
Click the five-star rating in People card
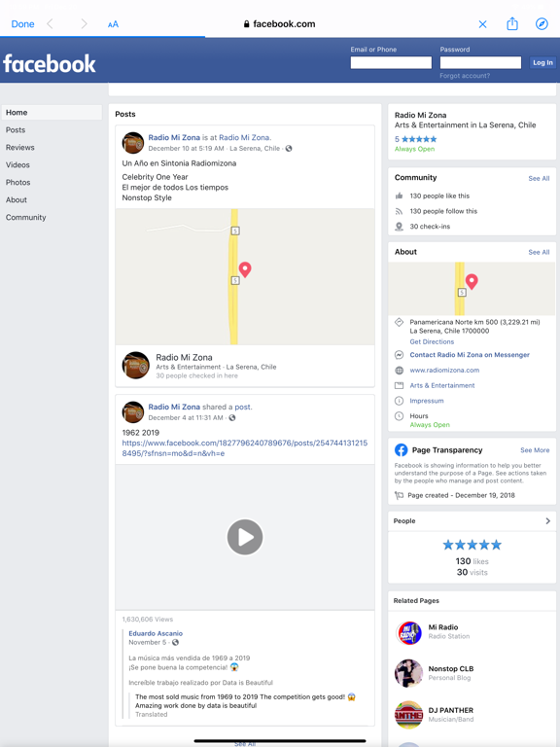point(472,545)
